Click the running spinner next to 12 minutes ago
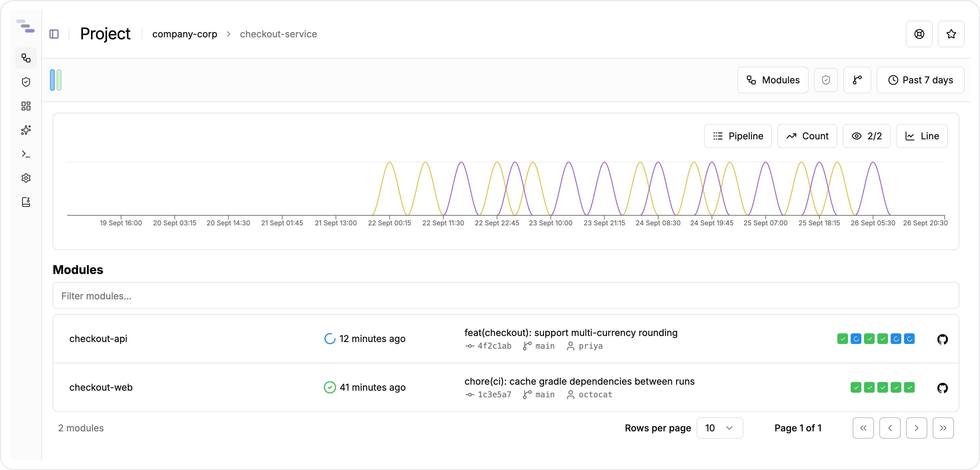 [329, 339]
